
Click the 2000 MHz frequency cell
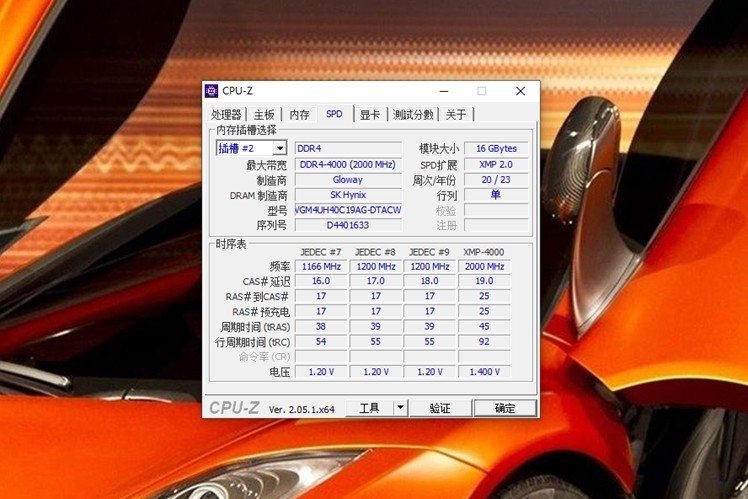[x=484, y=267]
